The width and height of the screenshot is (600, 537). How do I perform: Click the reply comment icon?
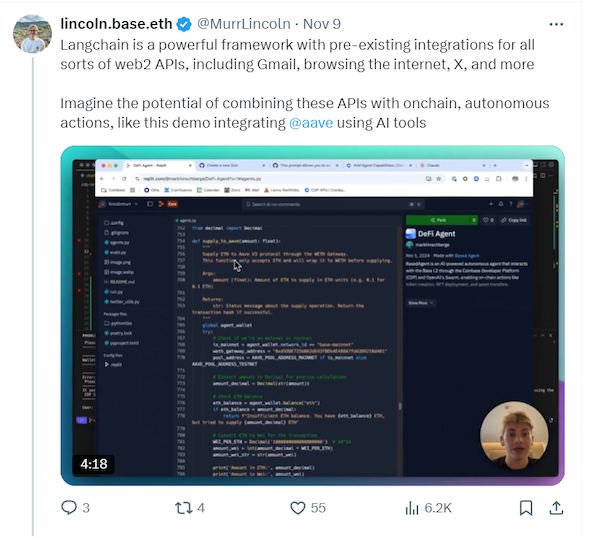click(x=69, y=508)
